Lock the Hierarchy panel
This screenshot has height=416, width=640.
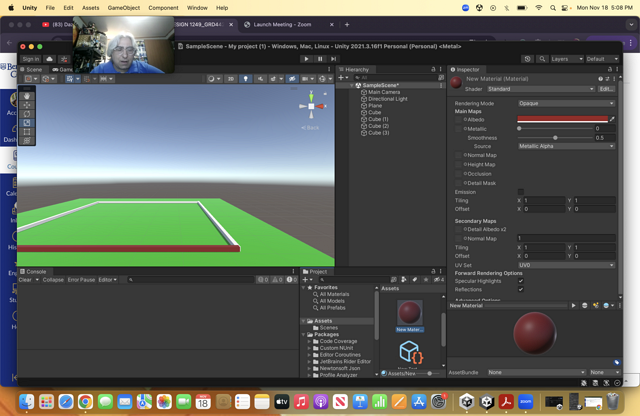pyautogui.click(x=433, y=69)
